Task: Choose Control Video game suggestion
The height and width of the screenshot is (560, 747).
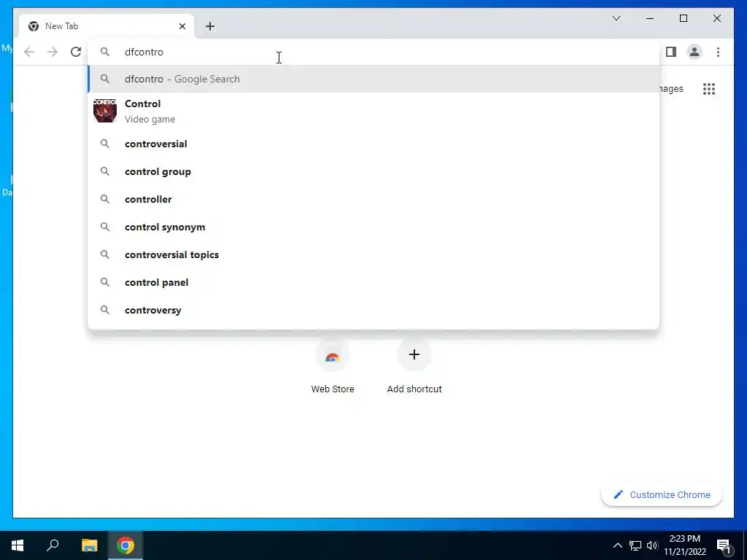Action: 373,111
